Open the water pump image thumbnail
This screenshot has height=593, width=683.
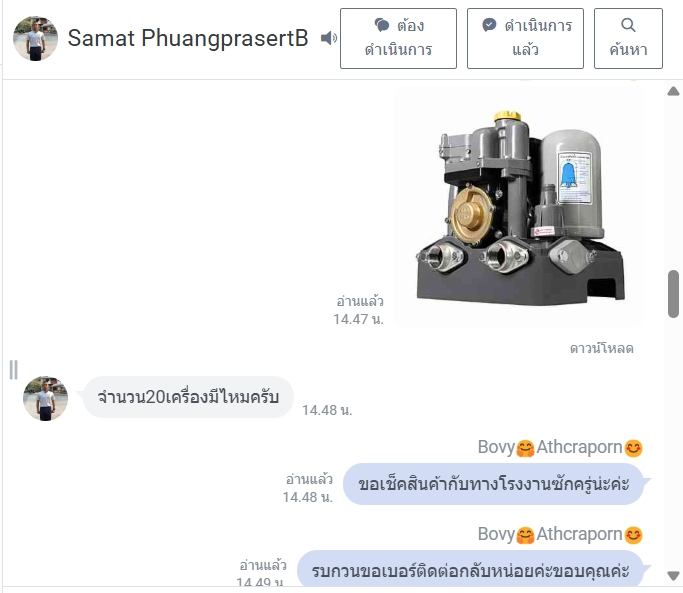tap(519, 206)
